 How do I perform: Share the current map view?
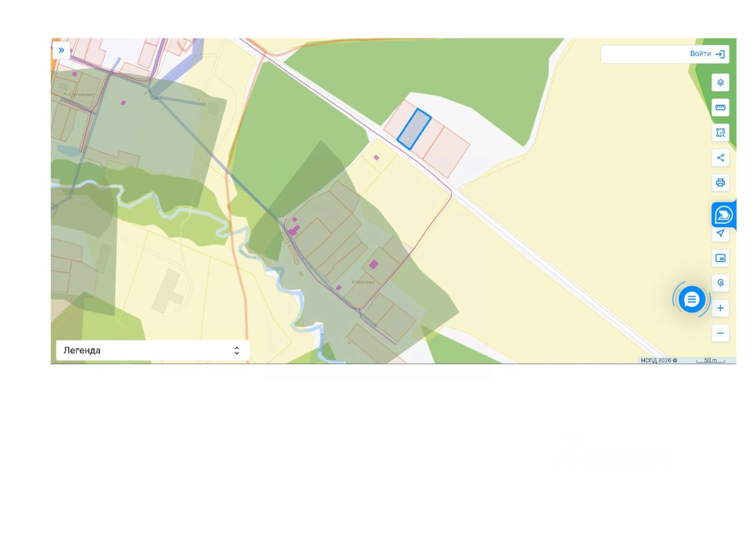[720, 158]
